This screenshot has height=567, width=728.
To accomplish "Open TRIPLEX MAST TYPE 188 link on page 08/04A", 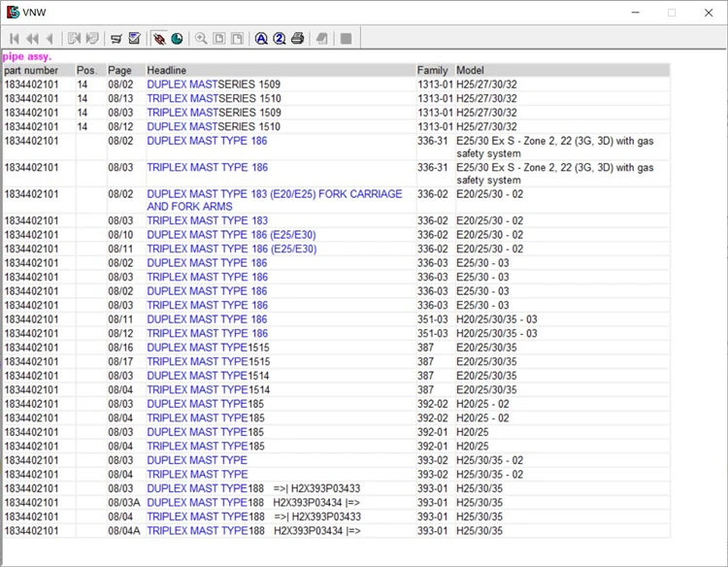I will pos(196,530).
